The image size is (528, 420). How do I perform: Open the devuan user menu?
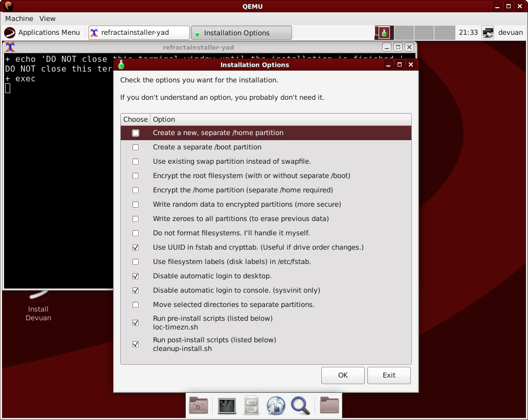point(510,33)
